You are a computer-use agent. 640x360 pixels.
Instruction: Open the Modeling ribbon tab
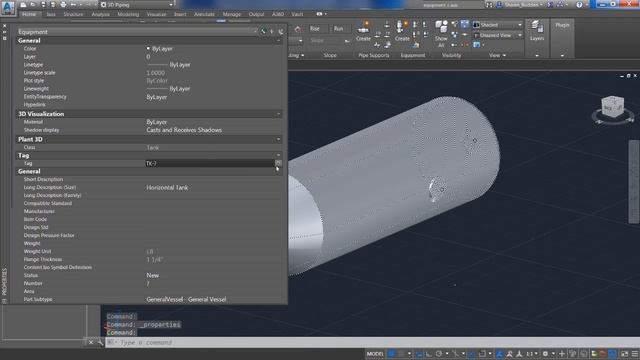(x=128, y=14)
